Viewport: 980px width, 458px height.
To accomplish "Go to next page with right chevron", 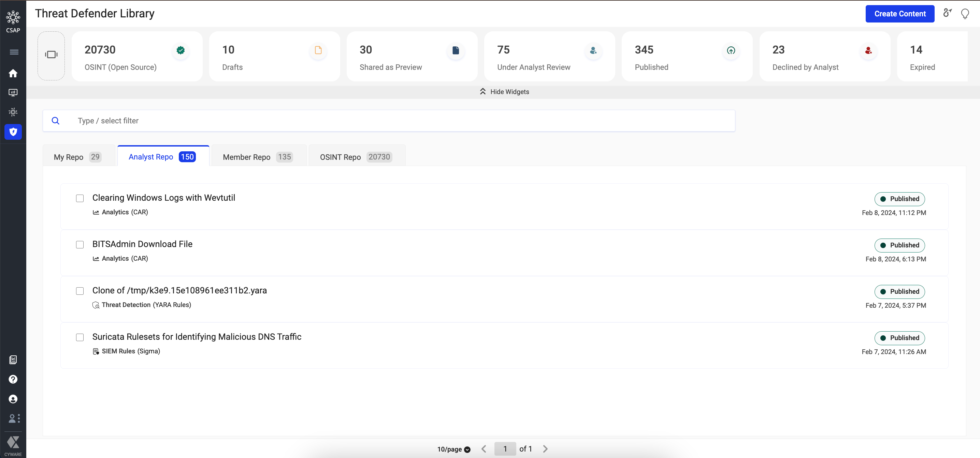I will 545,448.
